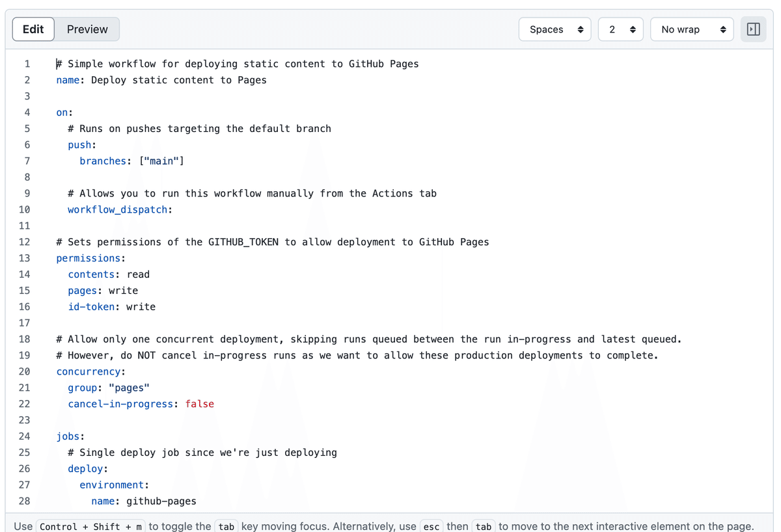This screenshot has width=781, height=532.
Task: Click the "Deploy static content to Pages" name value
Action: coord(178,80)
